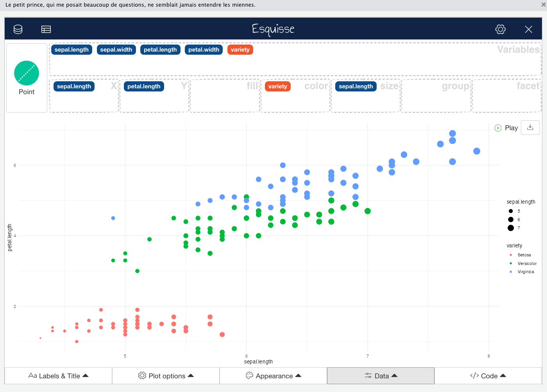Image resolution: width=547 pixels, height=392 pixels.
Task: Select petal.width variable badge
Action: click(204, 50)
